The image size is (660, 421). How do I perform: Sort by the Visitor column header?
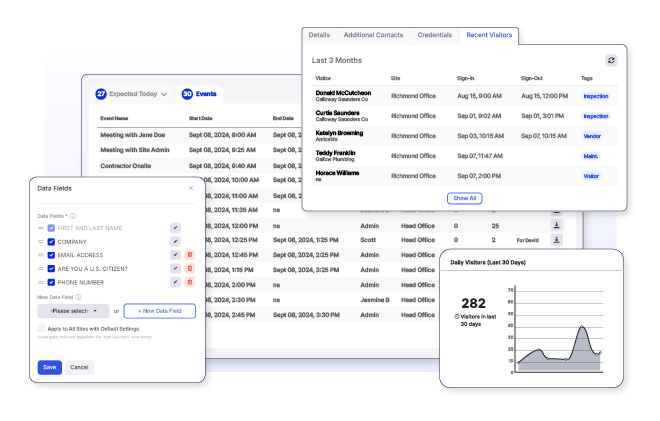[x=323, y=78]
